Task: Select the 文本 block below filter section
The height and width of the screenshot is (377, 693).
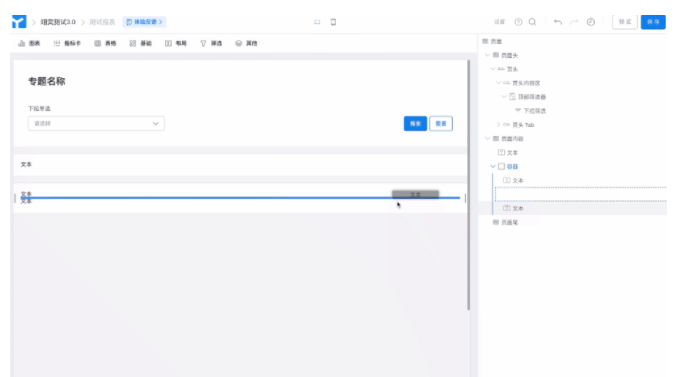Action: (x=240, y=164)
